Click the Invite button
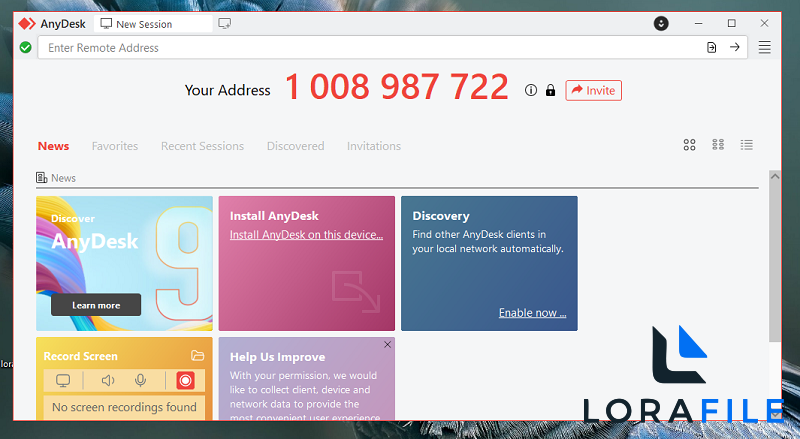 pos(593,90)
